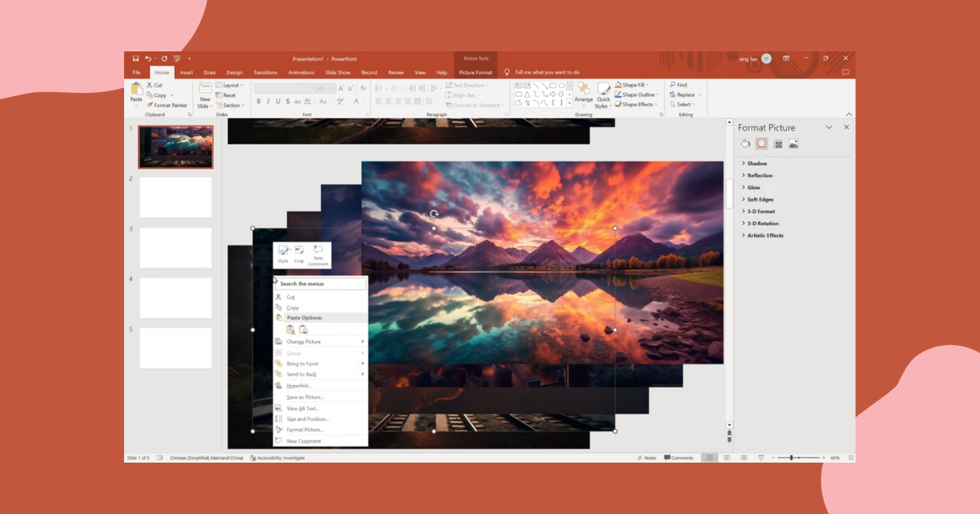This screenshot has width=980, height=514.
Task: Go to the Transitions tab
Action: click(265, 73)
